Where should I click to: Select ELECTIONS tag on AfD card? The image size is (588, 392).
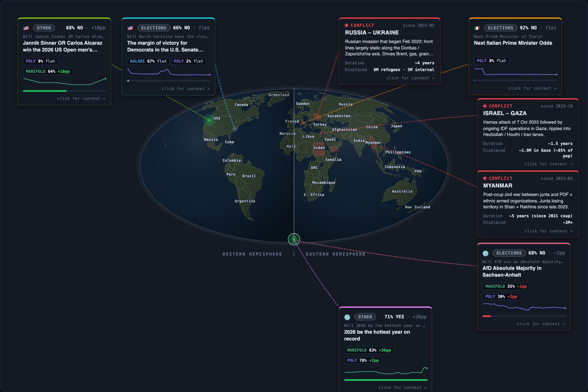pyautogui.click(x=509, y=253)
